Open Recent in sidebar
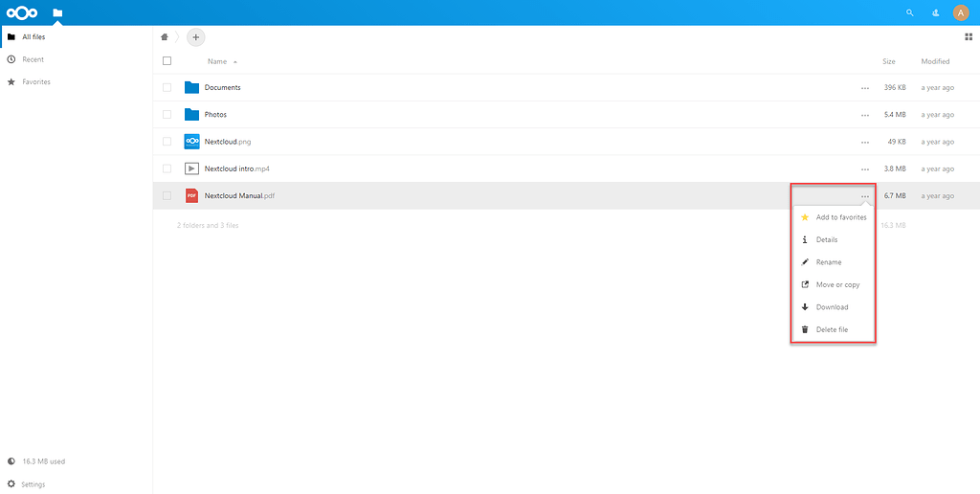Viewport: 980px width, 494px height. (77, 59)
